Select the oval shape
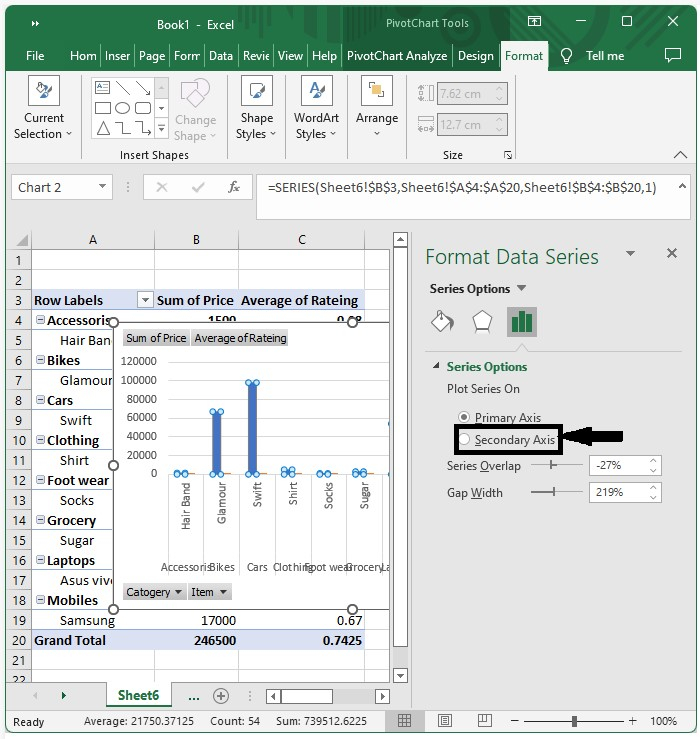The width and height of the screenshot is (700, 739). click(x=123, y=108)
